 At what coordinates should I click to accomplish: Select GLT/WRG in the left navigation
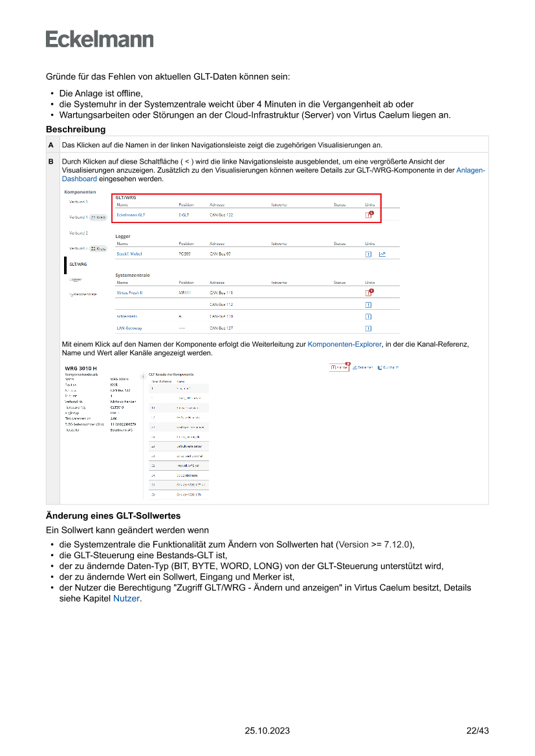[x=78, y=265]
